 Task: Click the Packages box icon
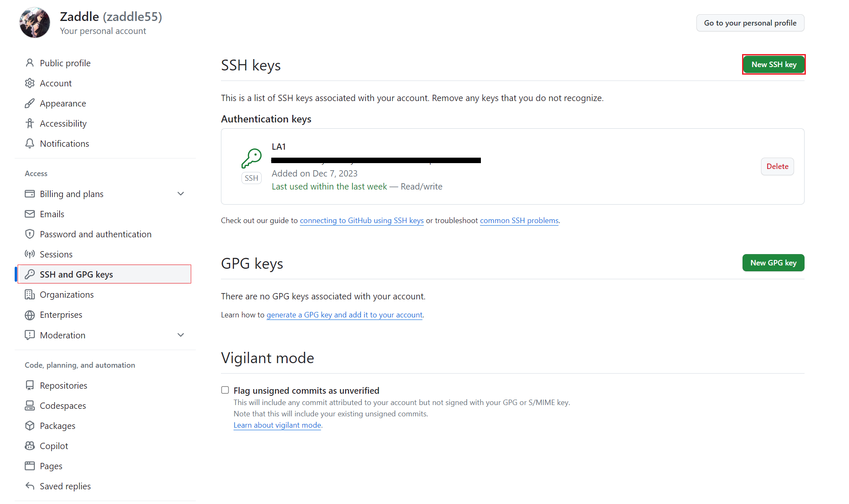[30, 426]
